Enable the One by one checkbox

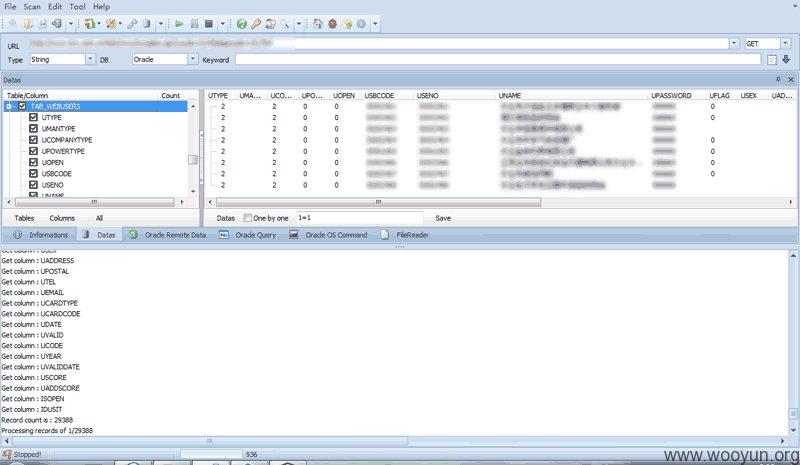(247, 218)
